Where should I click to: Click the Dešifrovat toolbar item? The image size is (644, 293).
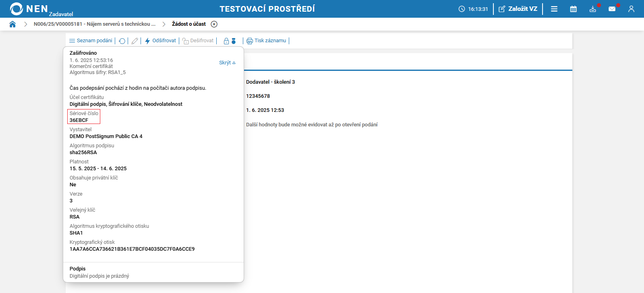coord(198,41)
